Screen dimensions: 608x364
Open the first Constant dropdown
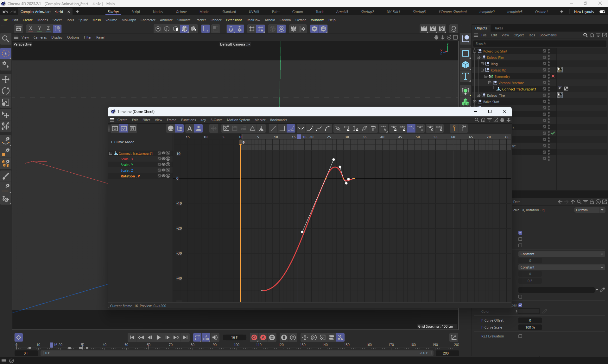point(561,254)
